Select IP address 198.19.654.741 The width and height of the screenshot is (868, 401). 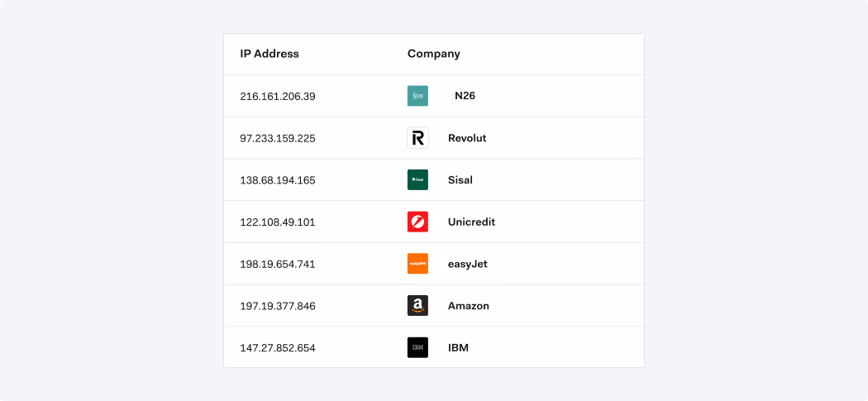[x=278, y=265]
